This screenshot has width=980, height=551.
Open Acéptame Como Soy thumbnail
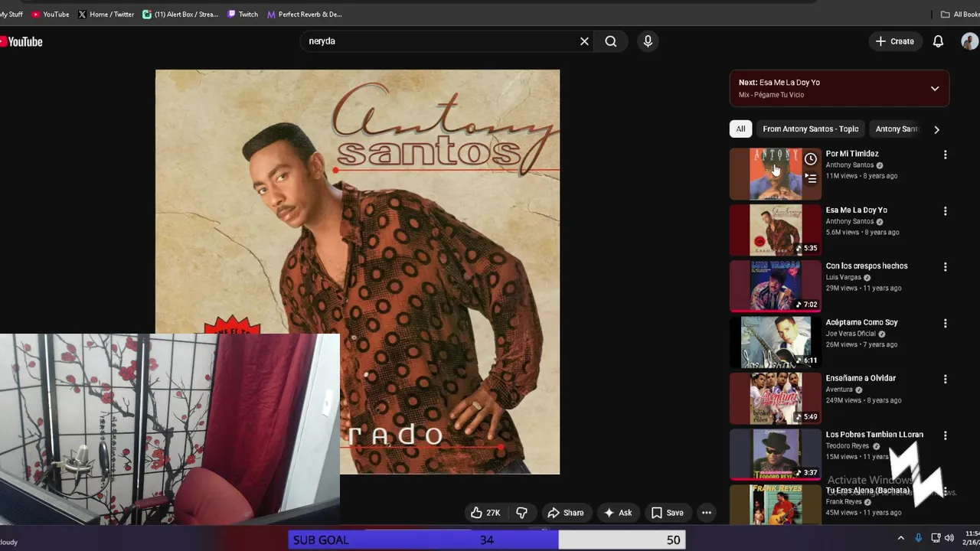tap(775, 342)
